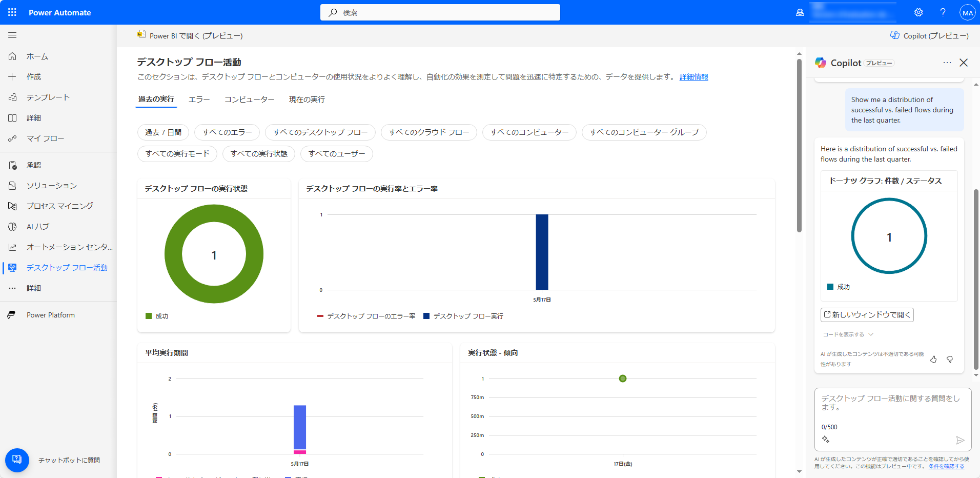Click the オートメーション センター icon
Viewport: 980px width, 478px height.
point(12,247)
